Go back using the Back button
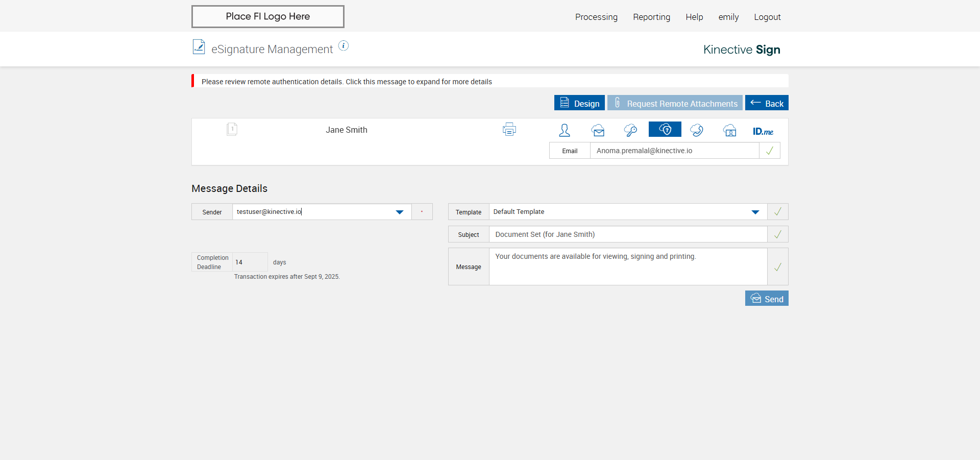 (x=767, y=103)
